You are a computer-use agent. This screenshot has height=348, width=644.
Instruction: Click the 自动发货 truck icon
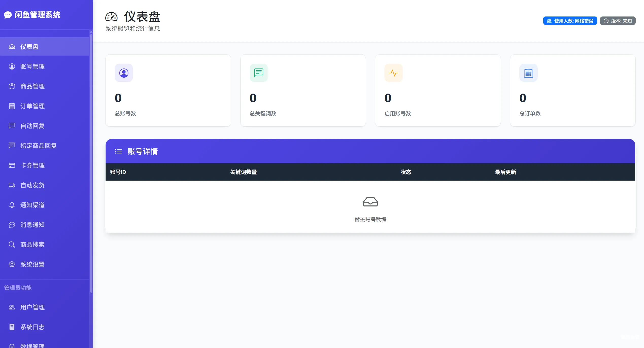(12, 185)
